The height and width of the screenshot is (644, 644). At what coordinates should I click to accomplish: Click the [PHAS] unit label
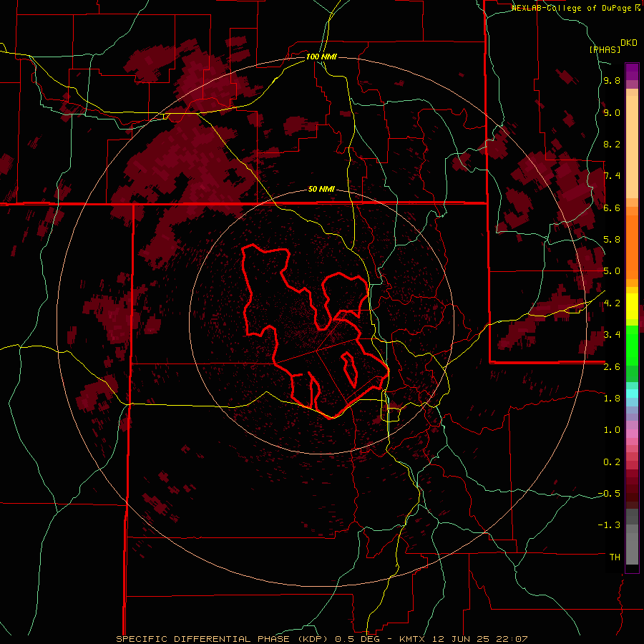605,49
